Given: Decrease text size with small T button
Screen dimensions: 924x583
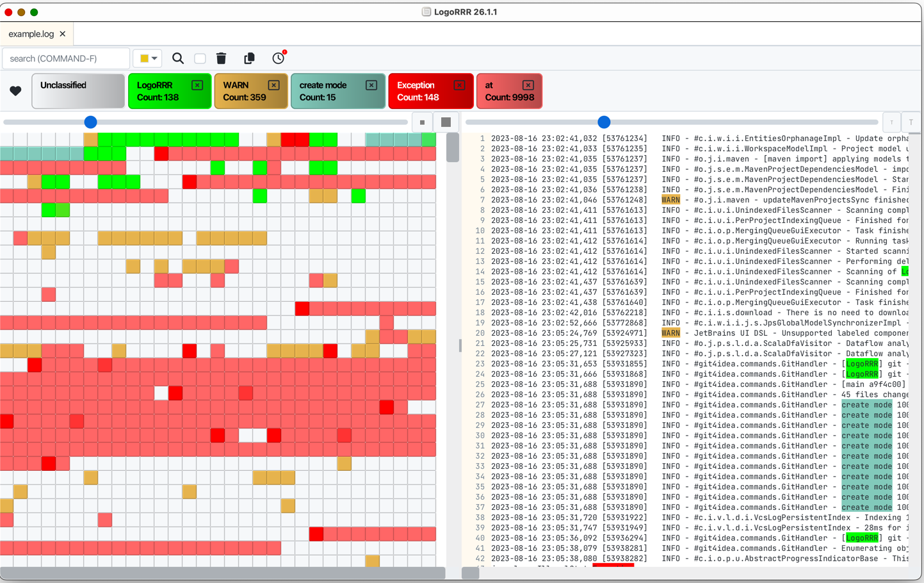Looking at the screenshot, I should click(x=891, y=122).
